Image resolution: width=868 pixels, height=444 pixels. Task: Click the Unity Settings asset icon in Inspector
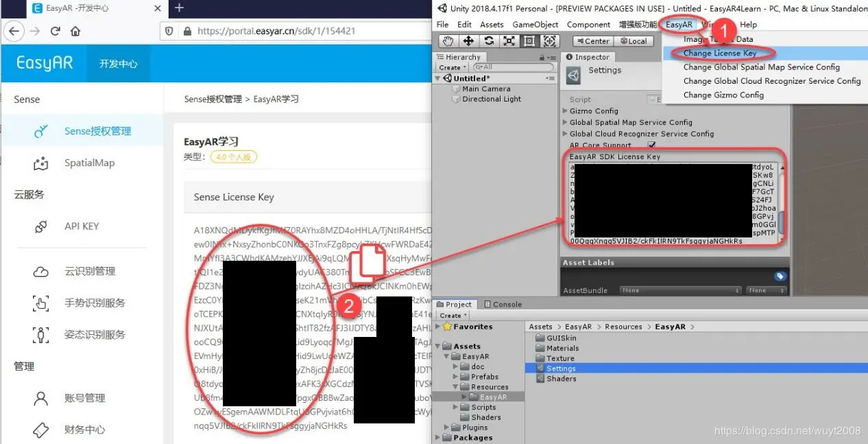pos(572,75)
